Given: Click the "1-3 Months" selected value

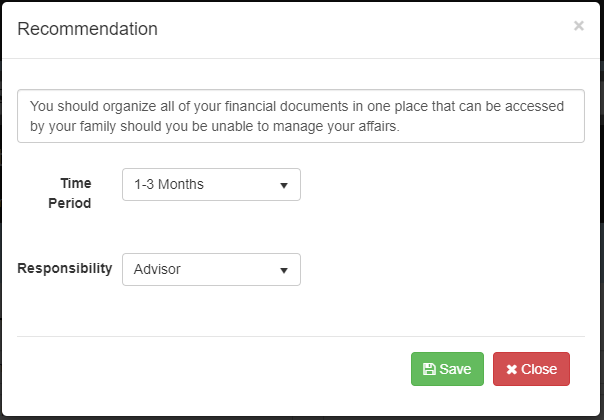Looking at the screenshot, I should [169, 185].
